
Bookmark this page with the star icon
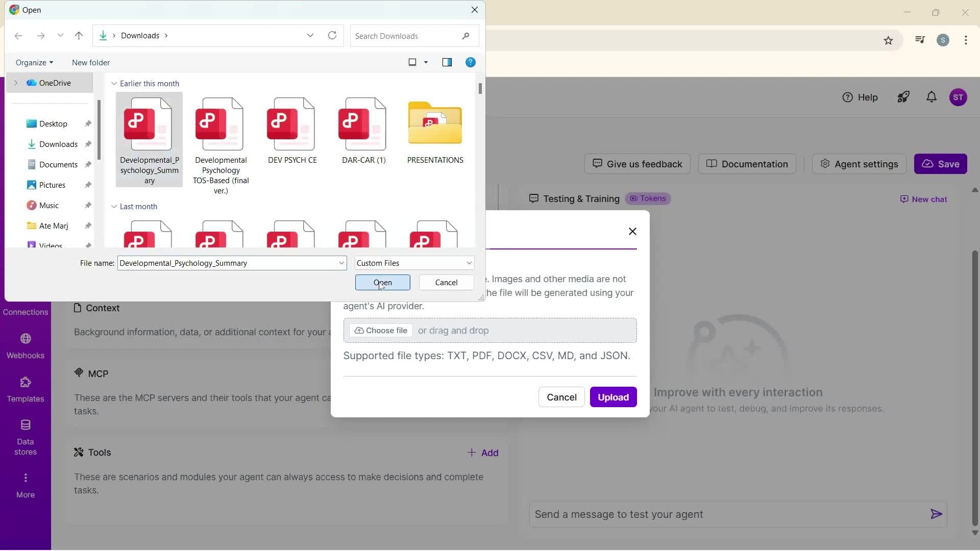[x=888, y=40]
